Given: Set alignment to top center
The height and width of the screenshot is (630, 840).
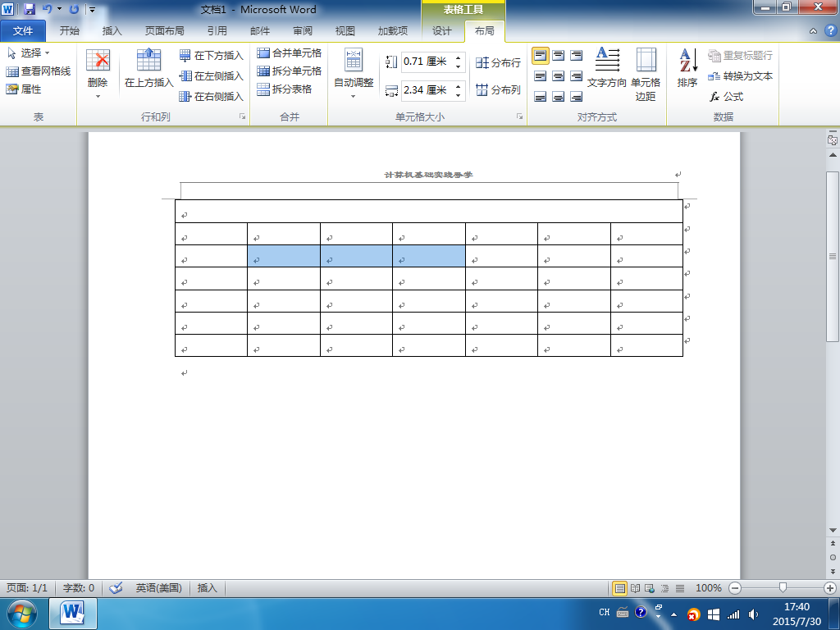Looking at the screenshot, I should coord(558,55).
